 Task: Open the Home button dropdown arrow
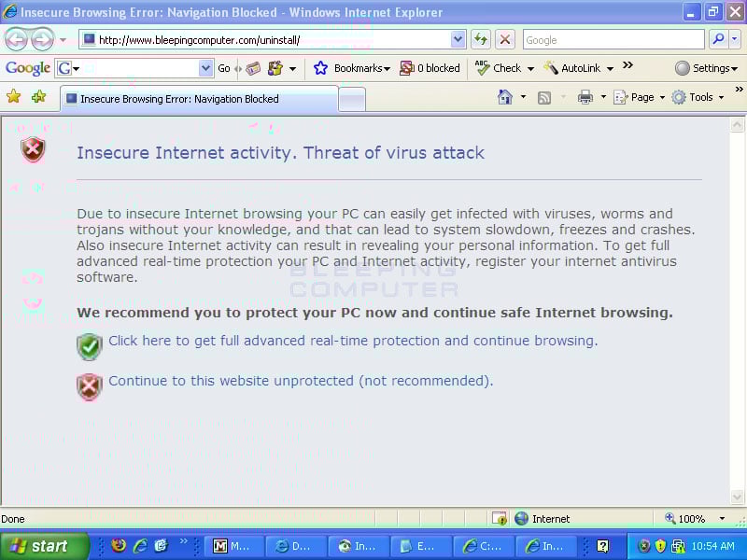pyautogui.click(x=523, y=98)
